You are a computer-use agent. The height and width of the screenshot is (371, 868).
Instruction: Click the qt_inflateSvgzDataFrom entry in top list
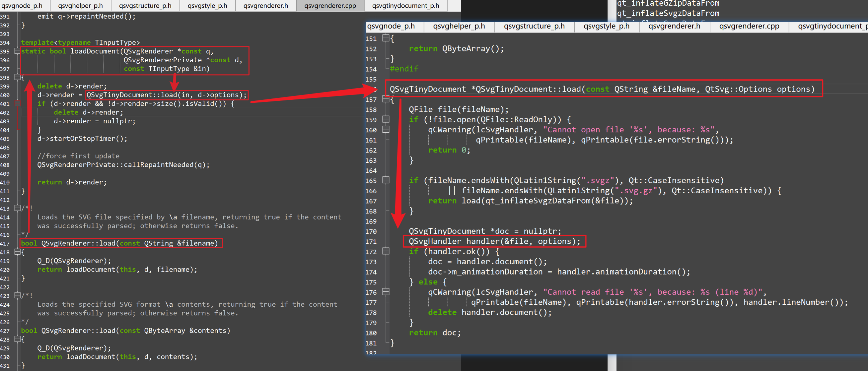click(x=668, y=14)
